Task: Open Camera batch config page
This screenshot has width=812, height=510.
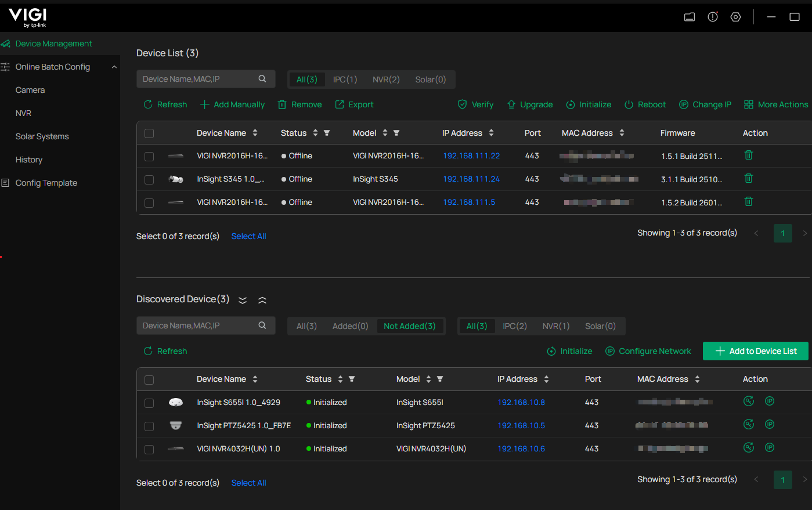Action: (x=30, y=90)
